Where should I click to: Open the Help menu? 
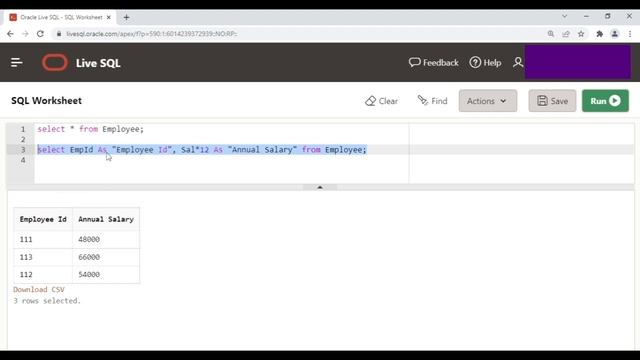[x=485, y=62]
